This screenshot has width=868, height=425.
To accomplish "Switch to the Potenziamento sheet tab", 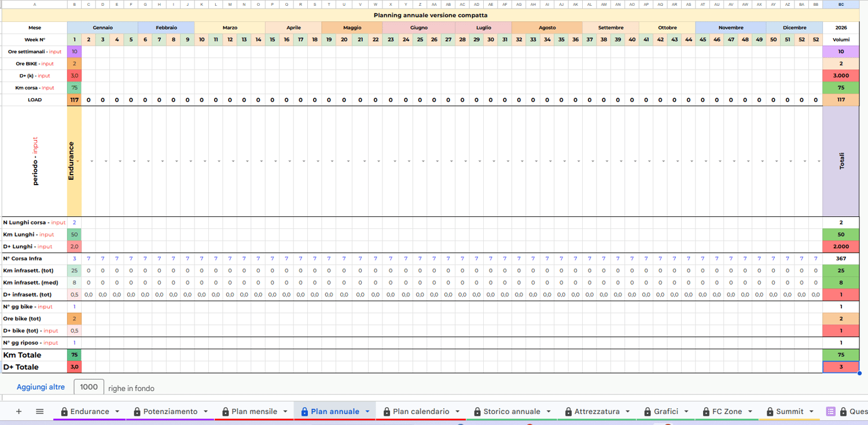I will pyautogui.click(x=170, y=411).
